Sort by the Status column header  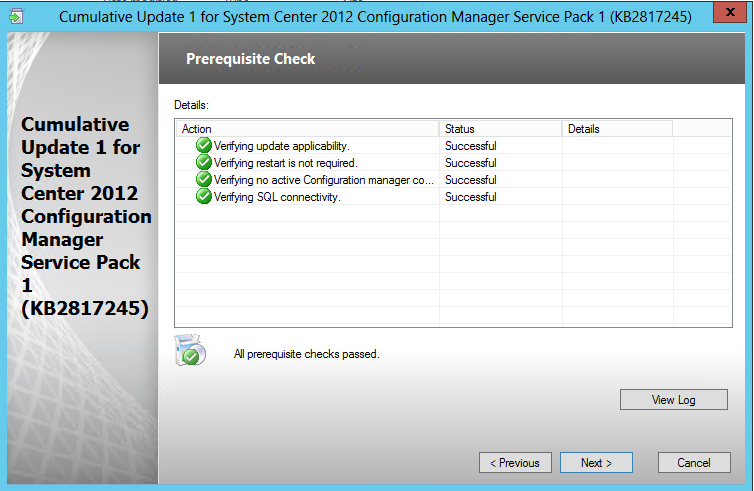click(500, 129)
